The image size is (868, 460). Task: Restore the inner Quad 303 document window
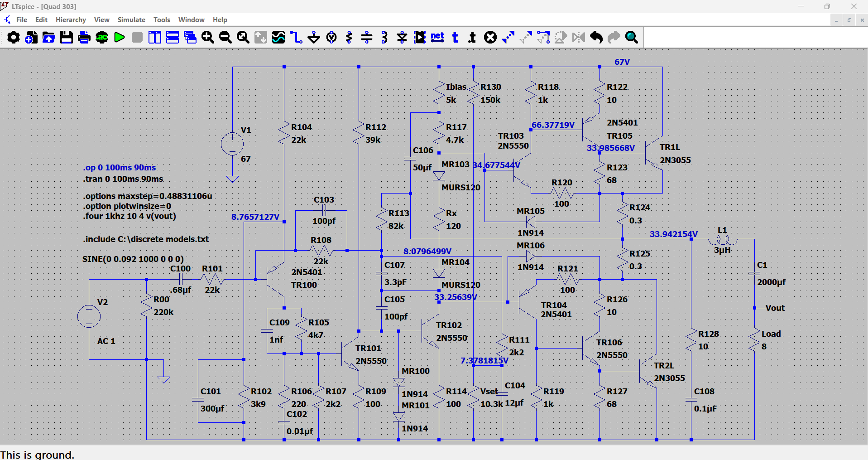[x=849, y=20]
